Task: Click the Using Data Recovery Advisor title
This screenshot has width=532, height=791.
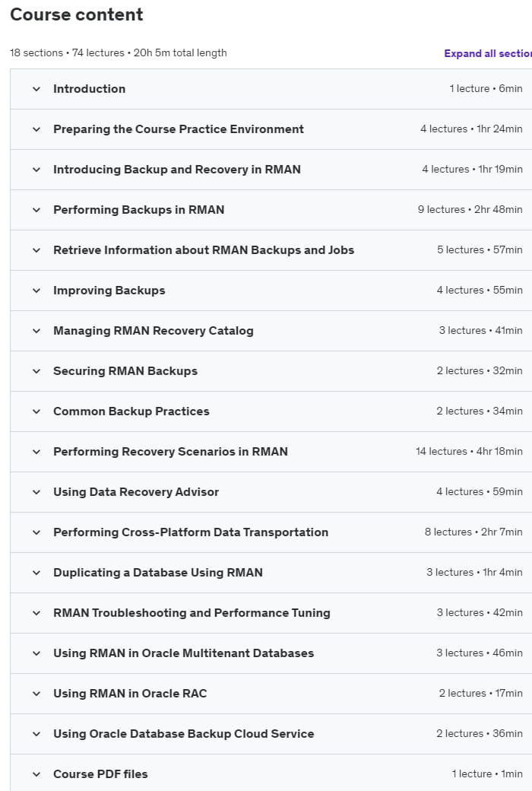Action: [136, 492]
